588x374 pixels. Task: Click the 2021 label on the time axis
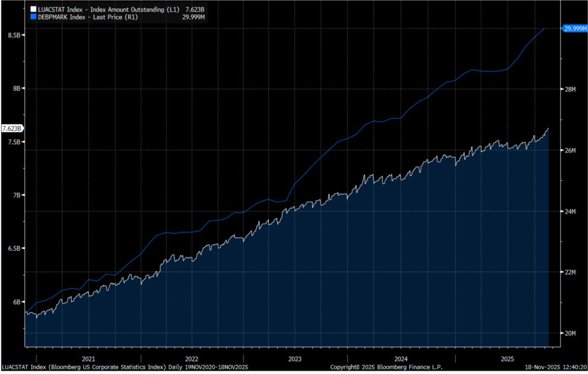(x=88, y=358)
